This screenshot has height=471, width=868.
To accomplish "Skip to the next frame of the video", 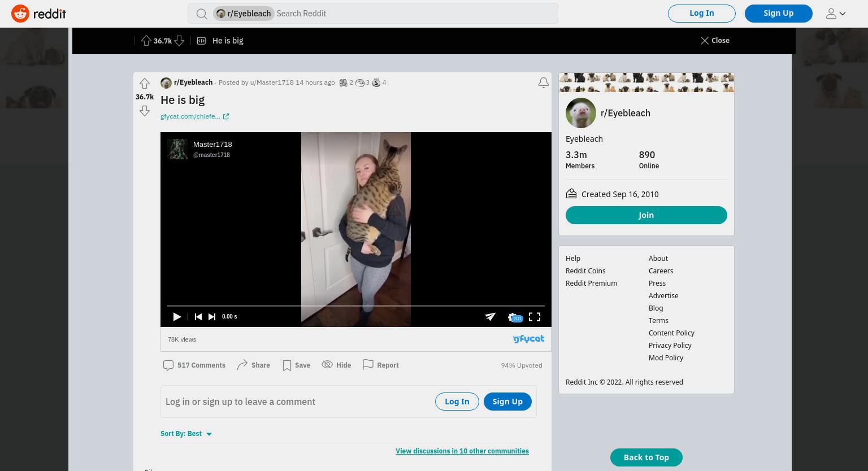I will coord(212,317).
